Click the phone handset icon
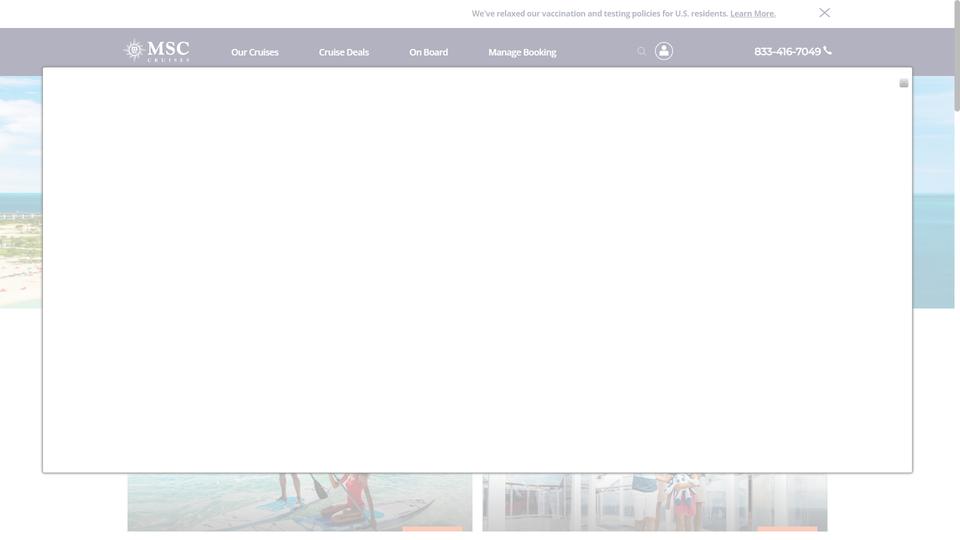 pos(828,50)
